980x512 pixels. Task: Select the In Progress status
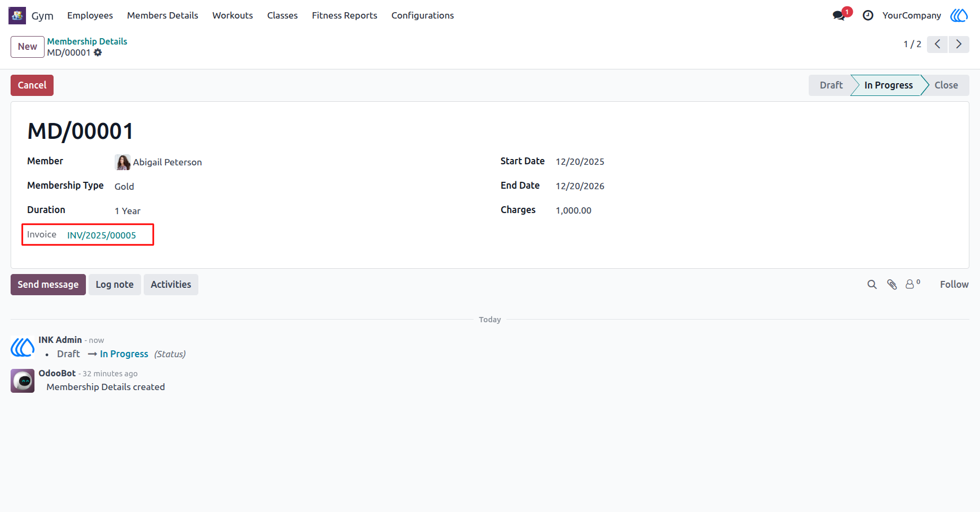click(888, 85)
